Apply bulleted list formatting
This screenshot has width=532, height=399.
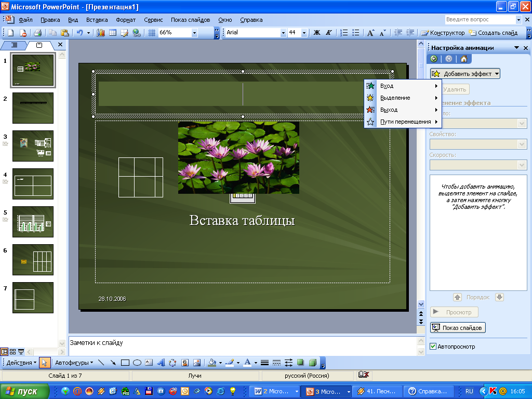pyautogui.click(x=355, y=33)
